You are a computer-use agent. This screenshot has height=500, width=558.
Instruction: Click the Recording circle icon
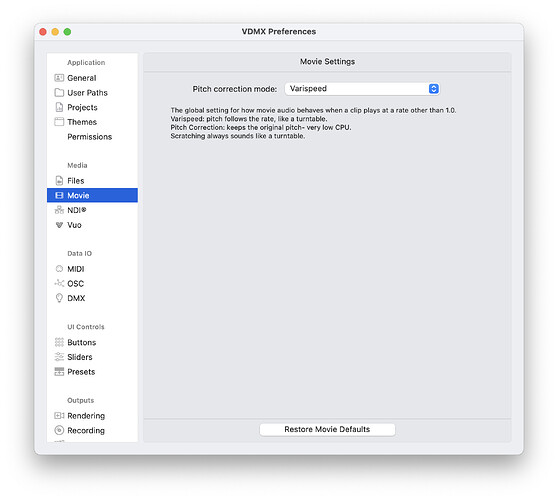59,430
